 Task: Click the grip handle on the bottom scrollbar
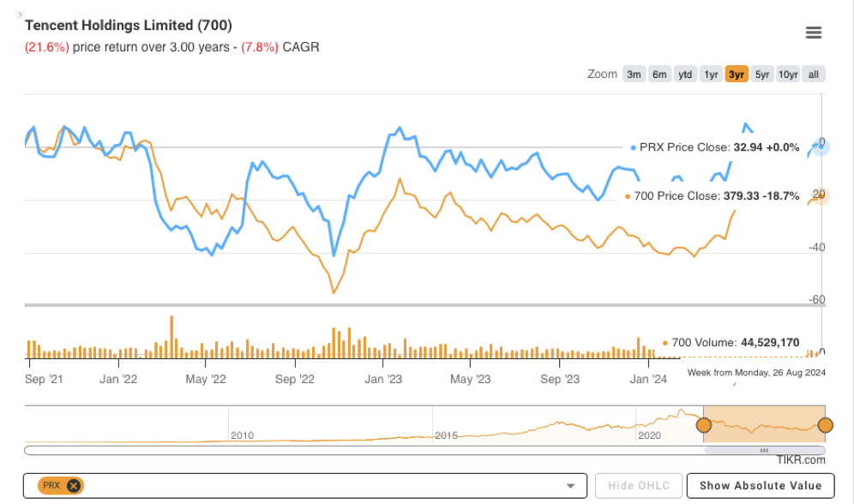coord(764,449)
